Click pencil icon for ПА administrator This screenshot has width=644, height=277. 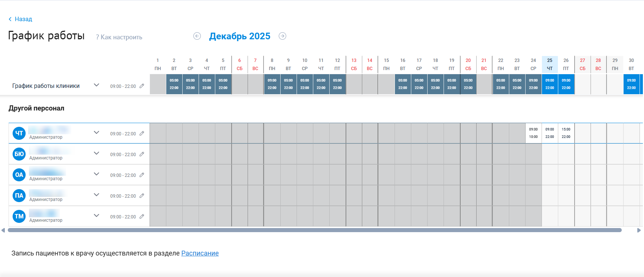(142, 196)
